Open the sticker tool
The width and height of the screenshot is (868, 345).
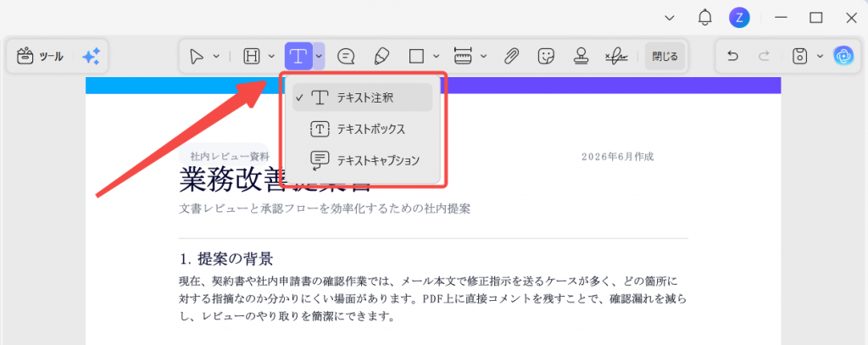tap(547, 56)
